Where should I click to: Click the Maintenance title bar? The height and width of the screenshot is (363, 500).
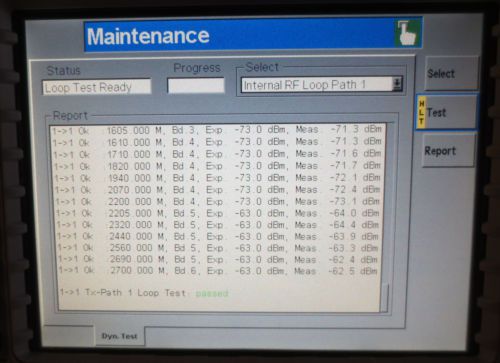(253, 35)
